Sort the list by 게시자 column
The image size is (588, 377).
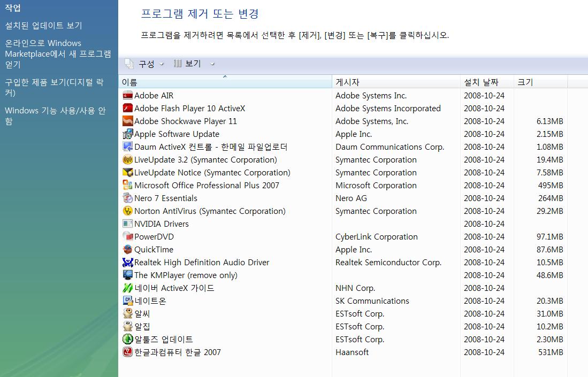(396, 82)
